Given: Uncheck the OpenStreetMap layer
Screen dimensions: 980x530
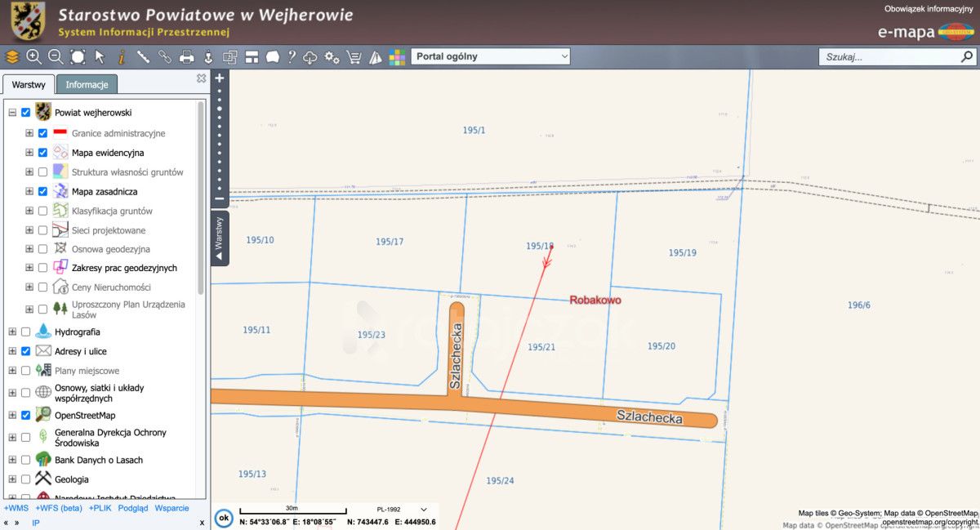Looking at the screenshot, I should coord(25,415).
